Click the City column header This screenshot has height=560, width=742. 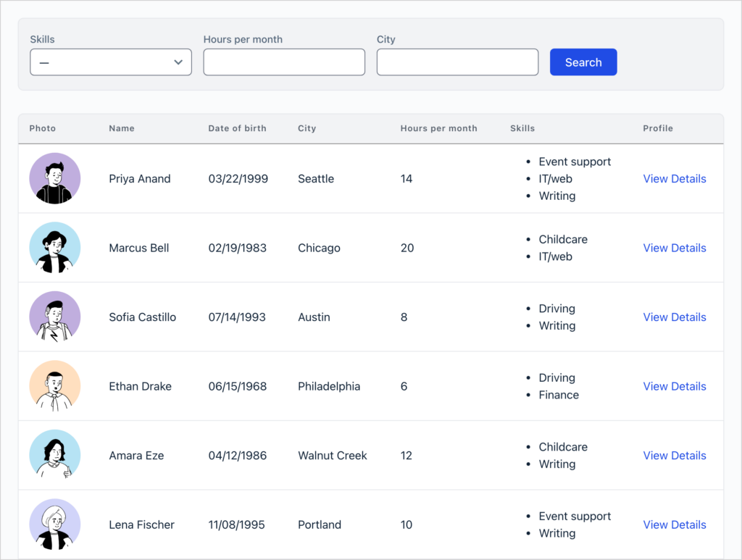click(307, 128)
